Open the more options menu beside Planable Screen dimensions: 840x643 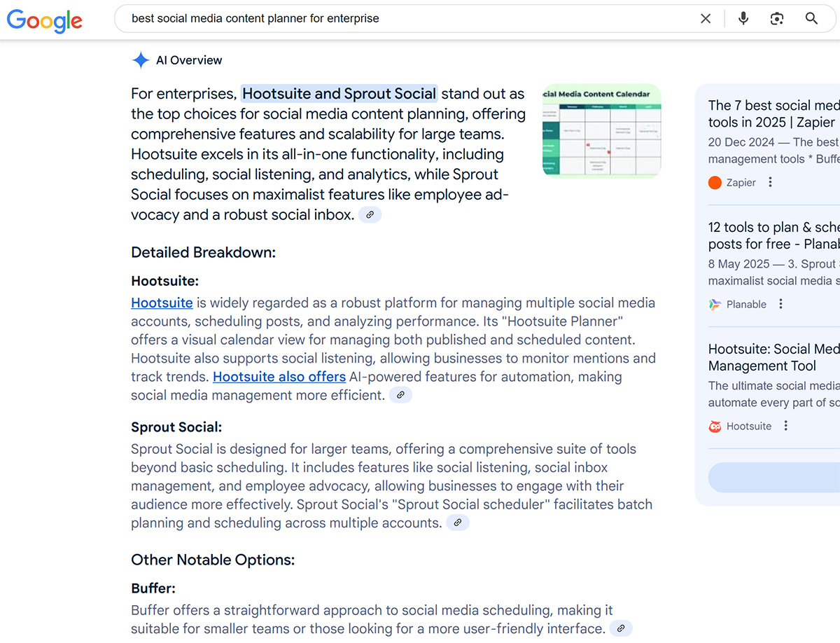(780, 304)
